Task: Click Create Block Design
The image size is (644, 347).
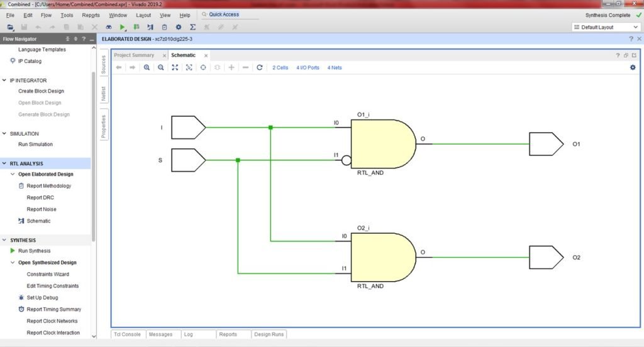Action: point(41,91)
